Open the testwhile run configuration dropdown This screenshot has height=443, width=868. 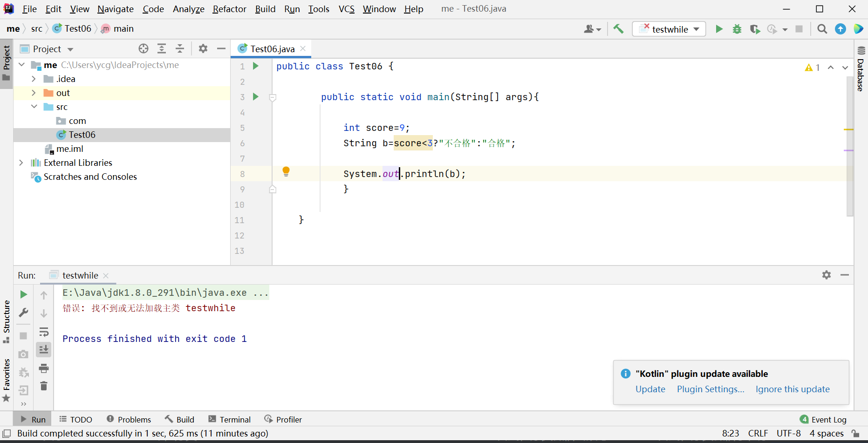tap(669, 29)
